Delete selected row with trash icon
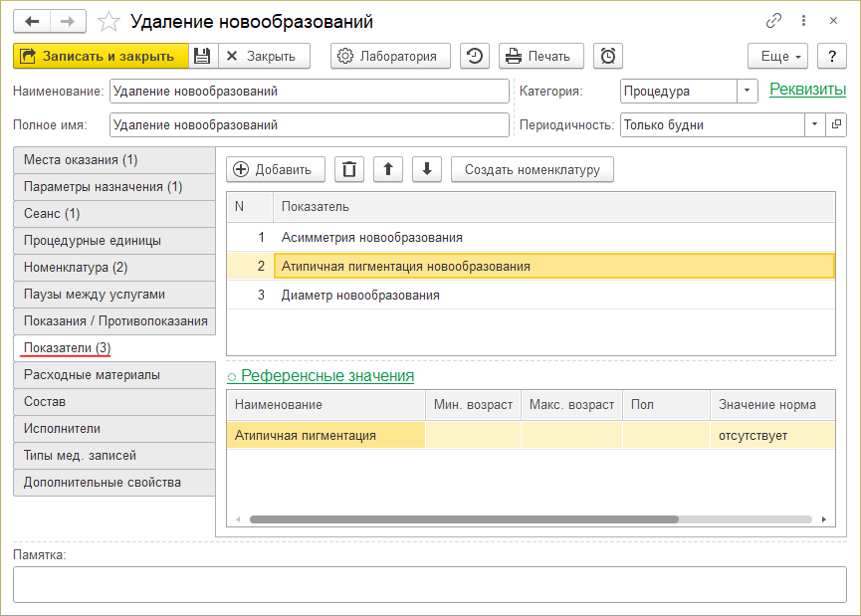 click(x=348, y=169)
